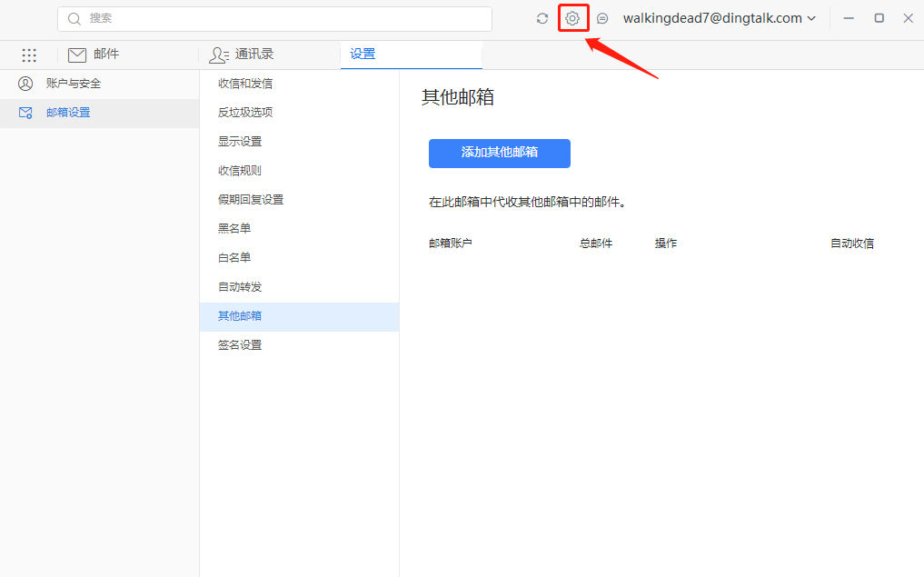Click the search input field
Image resolution: width=924 pixels, height=577 pixels.
(x=273, y=18)
